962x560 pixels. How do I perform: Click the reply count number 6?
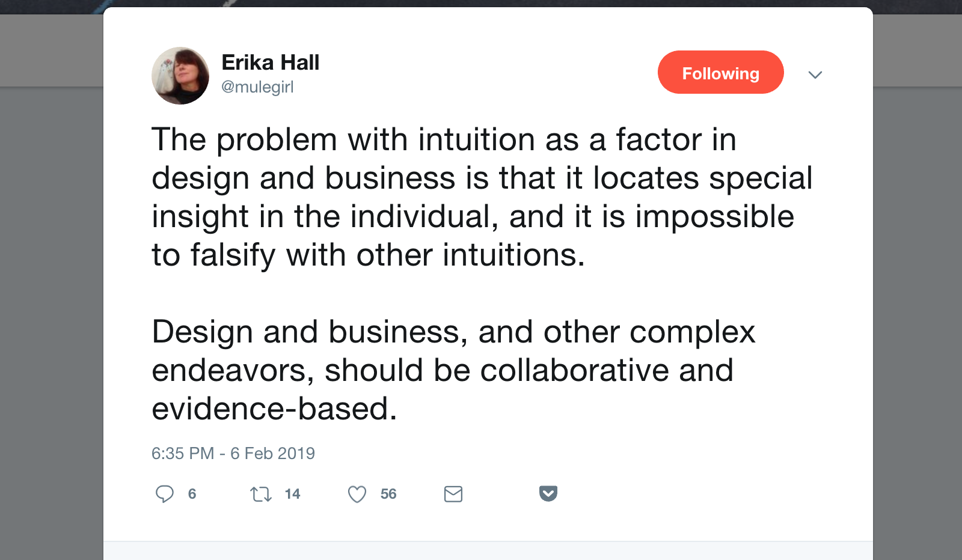tap(192, 494)
